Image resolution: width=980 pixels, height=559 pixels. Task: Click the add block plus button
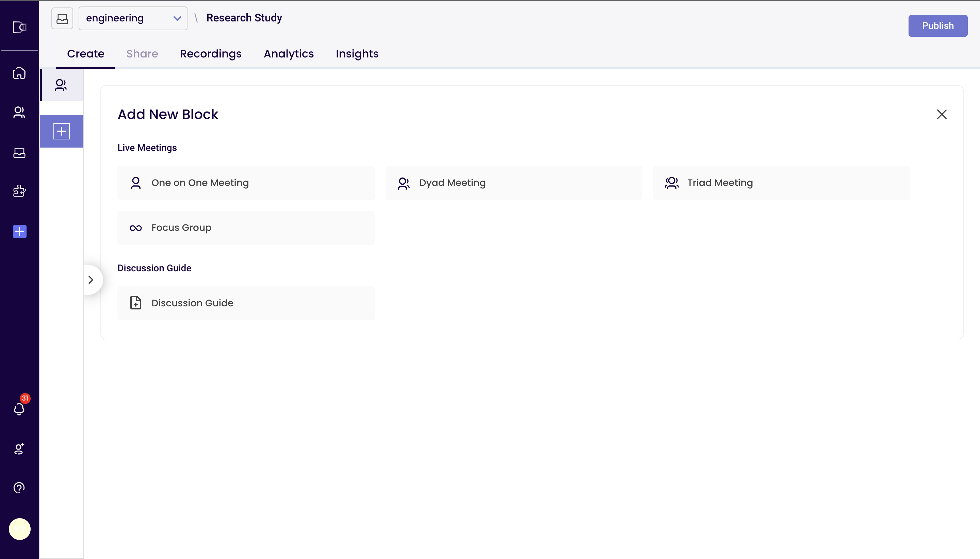(62, 131)
